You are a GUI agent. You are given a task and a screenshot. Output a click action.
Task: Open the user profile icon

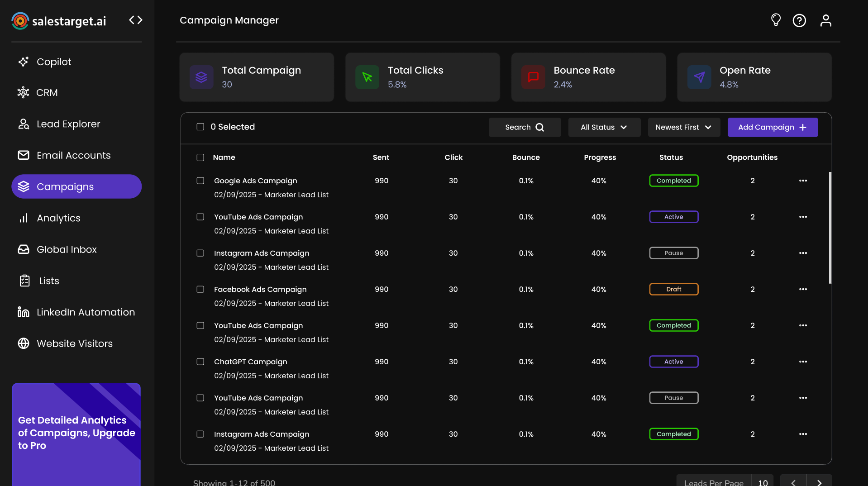(825, 20)
